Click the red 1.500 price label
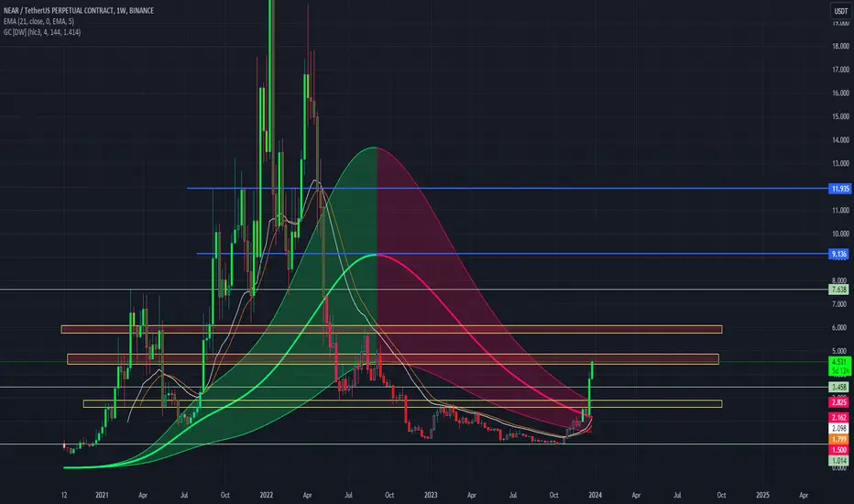 pyautogui.click(x=839, y=450)
